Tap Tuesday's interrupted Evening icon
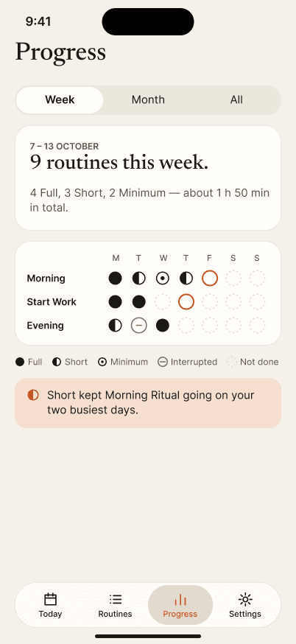 point(138,326)
